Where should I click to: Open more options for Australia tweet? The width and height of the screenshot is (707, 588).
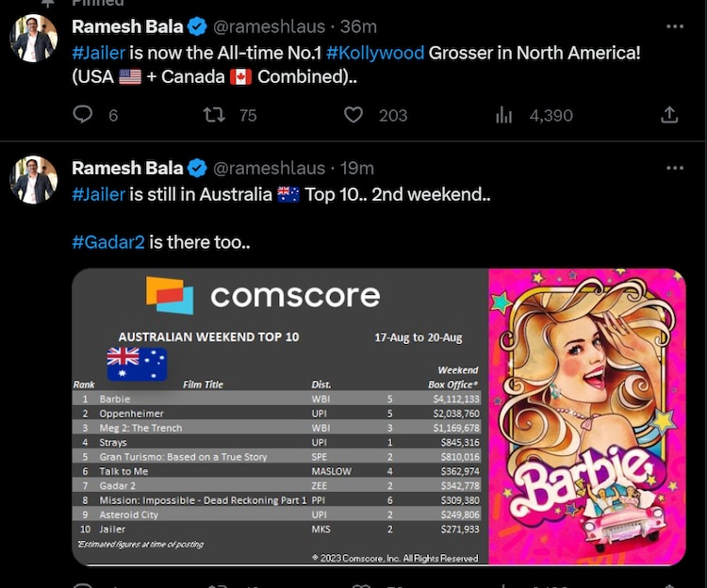pyautogui.click(x=674, y=169)
